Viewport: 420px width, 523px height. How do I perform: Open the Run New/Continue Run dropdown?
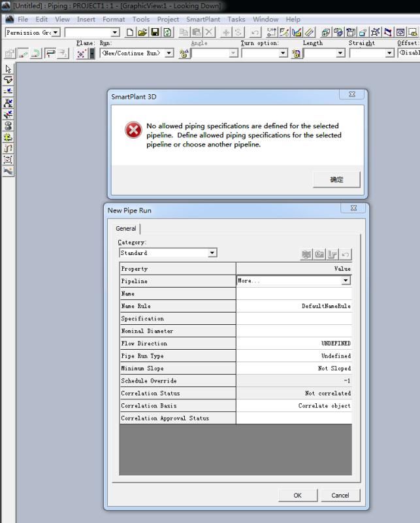[x=169, y=53]
